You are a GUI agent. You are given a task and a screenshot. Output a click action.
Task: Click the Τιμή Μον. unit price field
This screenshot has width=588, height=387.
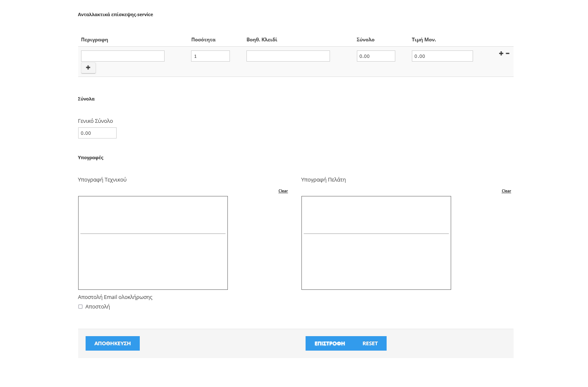[x=442, y=56]
